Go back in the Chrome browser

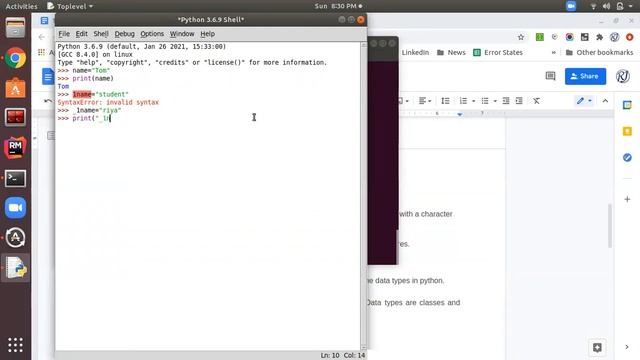coord(42,37)
